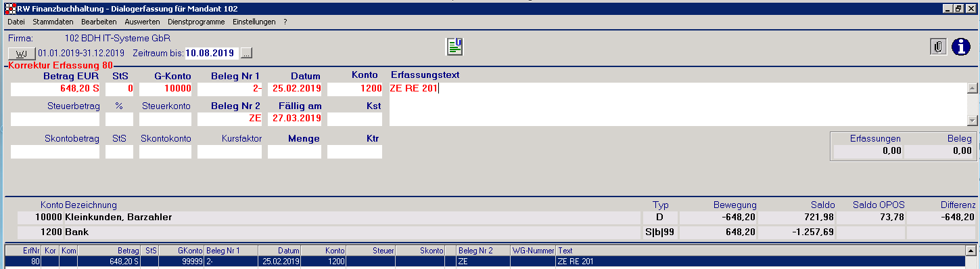Click the ... button beside Zeitraum date

click(246, 53)
